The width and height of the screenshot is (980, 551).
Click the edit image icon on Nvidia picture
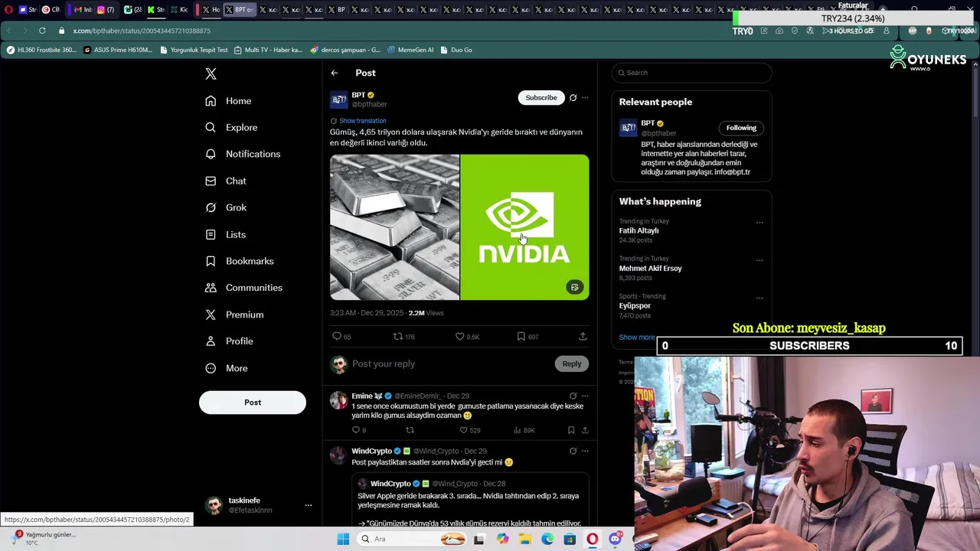pos(574,288)
